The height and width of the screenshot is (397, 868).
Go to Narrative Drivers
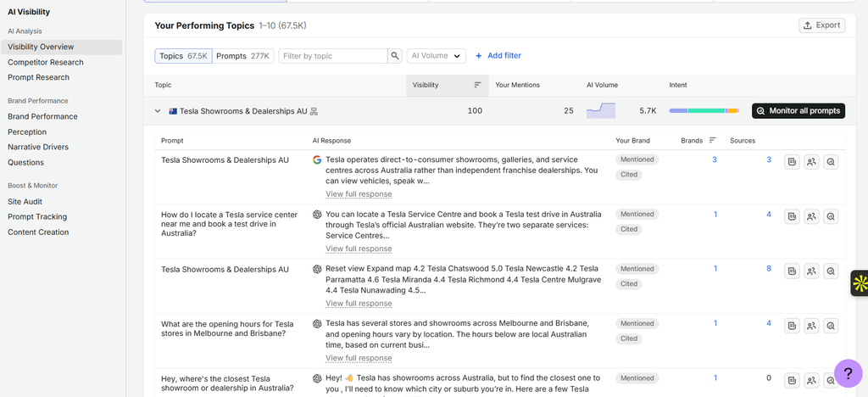click(38, 148)
